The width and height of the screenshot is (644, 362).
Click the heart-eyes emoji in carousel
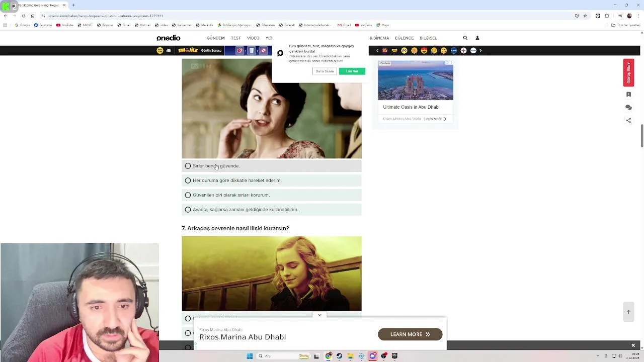424,51
